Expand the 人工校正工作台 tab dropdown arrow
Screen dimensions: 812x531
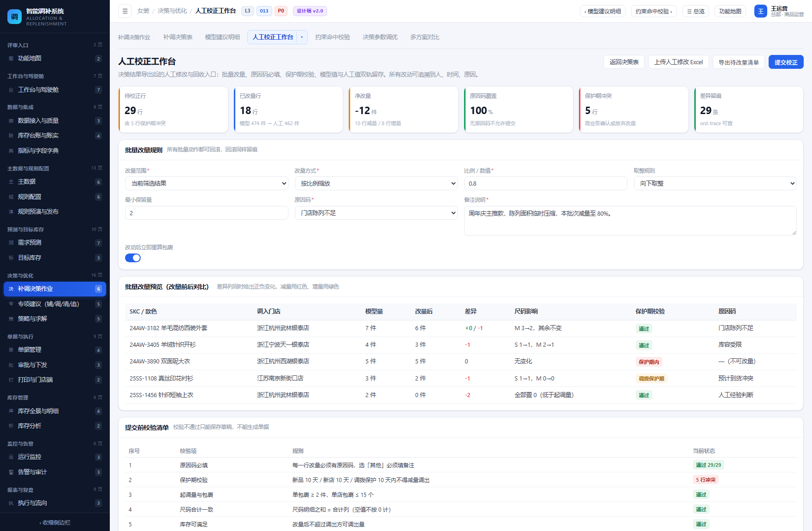[x=302, y=37]
